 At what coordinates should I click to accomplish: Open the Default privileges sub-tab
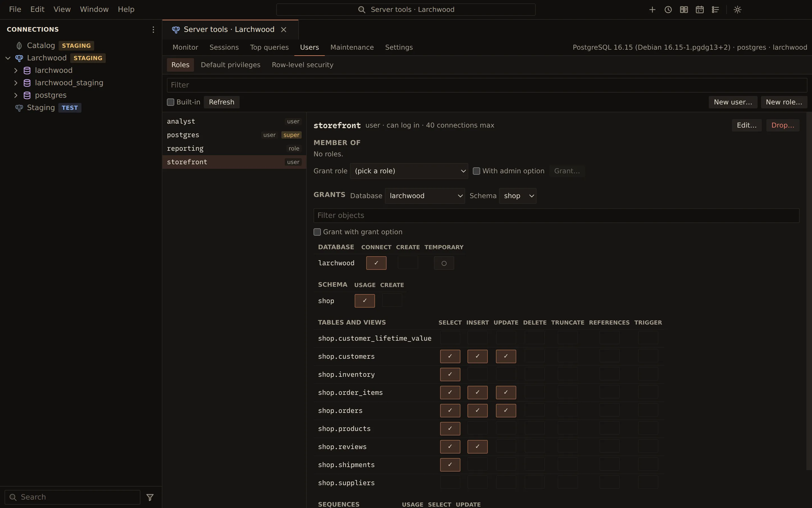231,65
